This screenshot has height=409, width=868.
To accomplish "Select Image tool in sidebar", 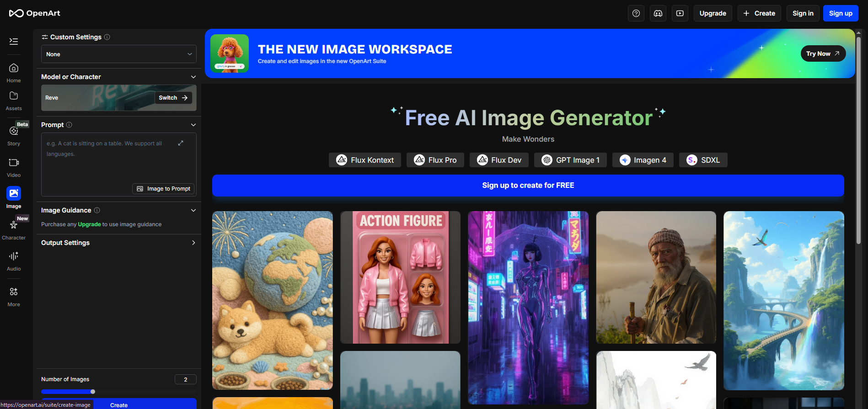I will (x=14, y=198).
